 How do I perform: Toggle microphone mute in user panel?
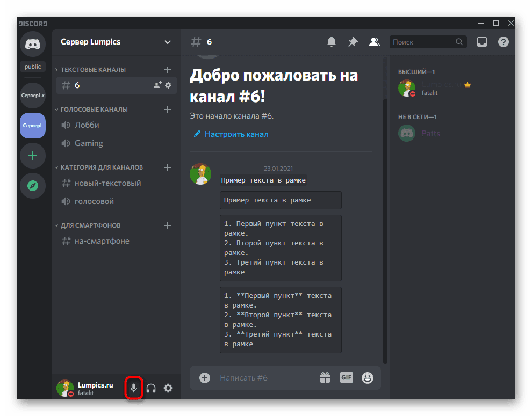point(134,388)
